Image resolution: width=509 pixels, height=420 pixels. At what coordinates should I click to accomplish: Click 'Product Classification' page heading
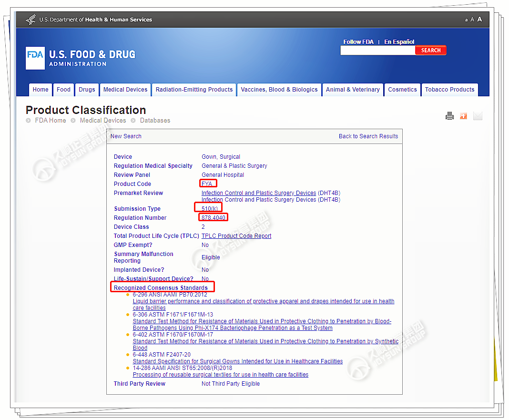[x=86, y=110]
